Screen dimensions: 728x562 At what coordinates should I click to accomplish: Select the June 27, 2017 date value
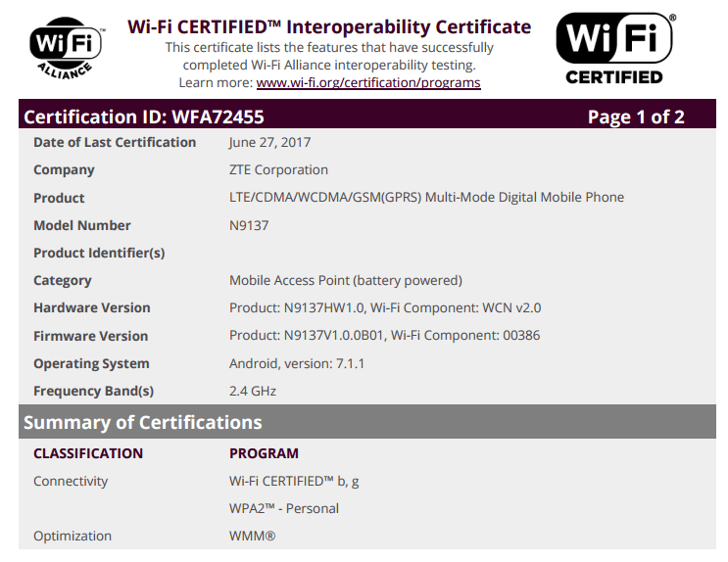[x=269, y=142]
